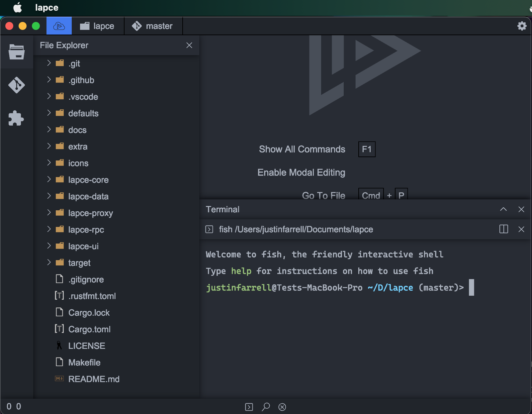The height and width of the screenshot is (414, 532).
Task: Click the remote connection cloud icon
Action: [59, 26]
